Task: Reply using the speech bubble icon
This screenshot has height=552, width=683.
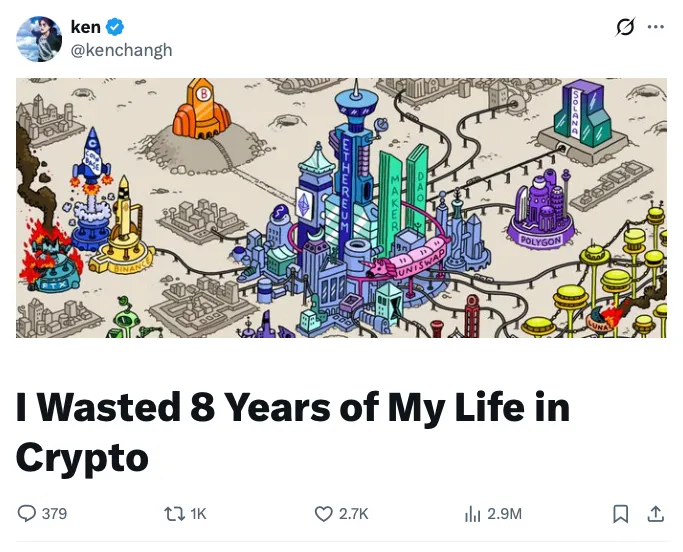Action: tap(27, 514)
